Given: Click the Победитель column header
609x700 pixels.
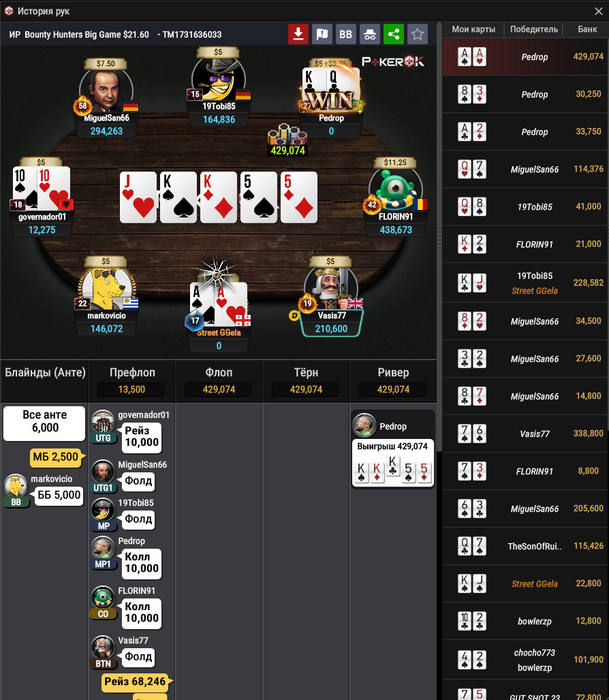Looking at the screenshot, I should coord(534,29).
